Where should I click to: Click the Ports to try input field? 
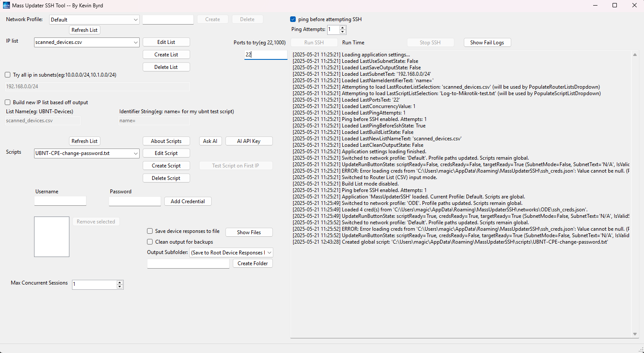[266, 55]
